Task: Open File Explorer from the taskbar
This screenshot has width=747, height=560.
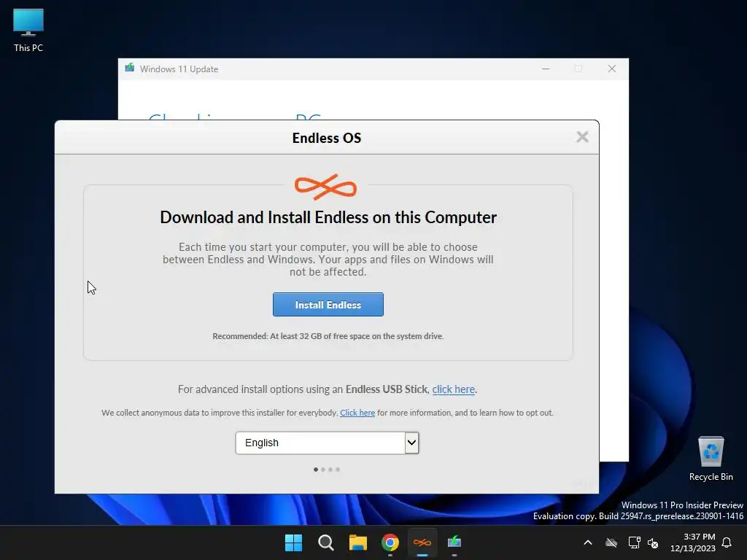Action: point(357,542)
